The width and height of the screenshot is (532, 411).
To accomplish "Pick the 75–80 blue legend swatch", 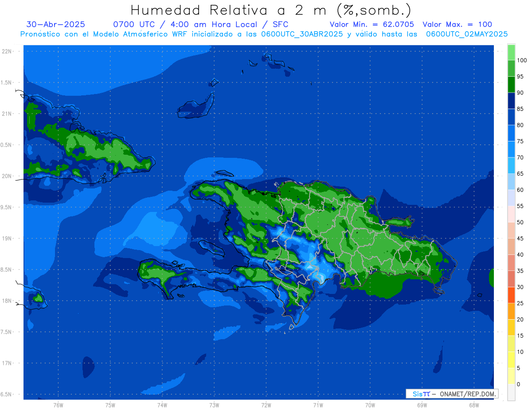I will tap(511, 133).
